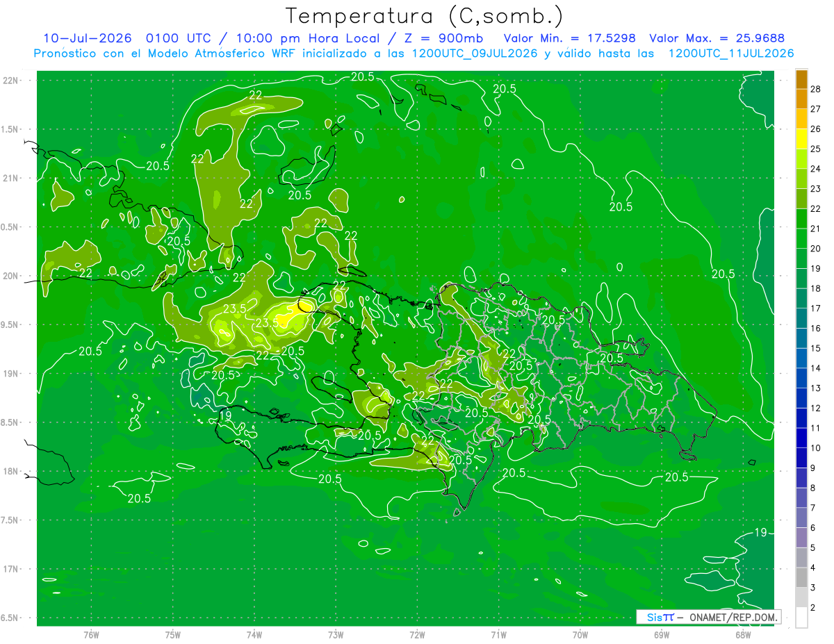The height and width of the screenshot is (644, 834).
Task: Click 'Valor Min. = 17.5298' value
Action: click(569, 38)
